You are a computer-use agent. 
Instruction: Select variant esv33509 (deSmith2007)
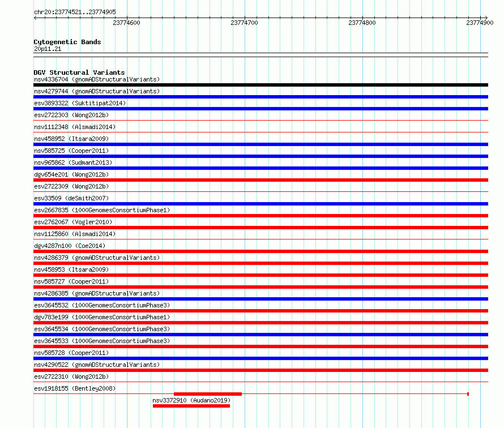[71, 198]
